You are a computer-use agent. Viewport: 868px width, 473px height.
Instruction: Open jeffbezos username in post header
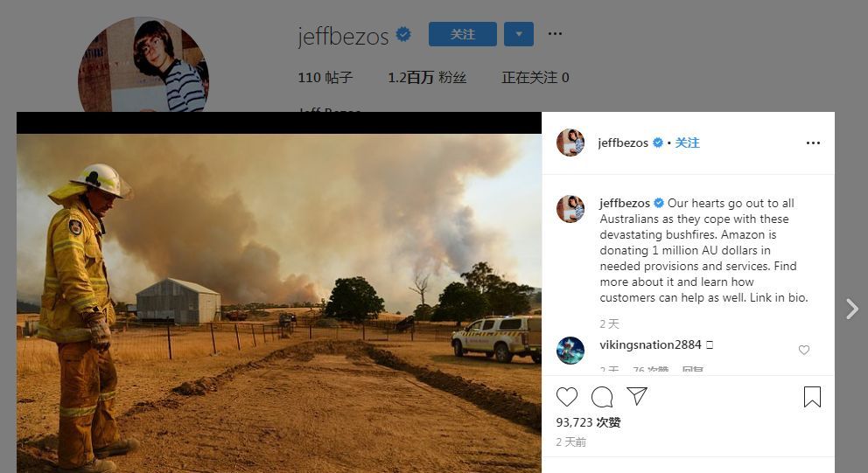pyautogui.click(x=623, y=143)
